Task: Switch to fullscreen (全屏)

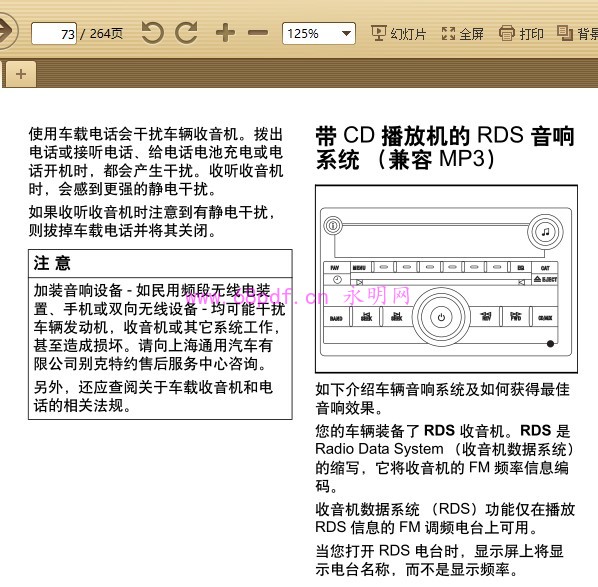Action: click(x=462, y=34)
